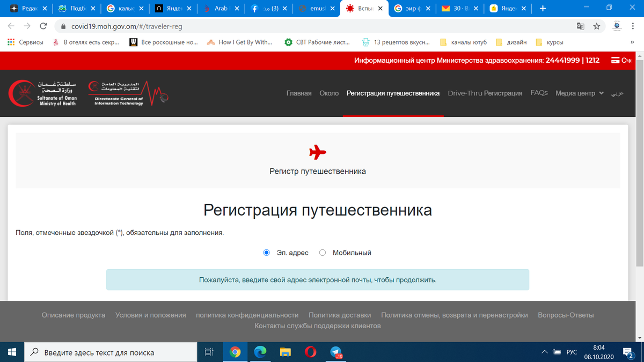Open the FAQs menu item
Viewport: 644px width, 362px height.
[x=539, y=93]
